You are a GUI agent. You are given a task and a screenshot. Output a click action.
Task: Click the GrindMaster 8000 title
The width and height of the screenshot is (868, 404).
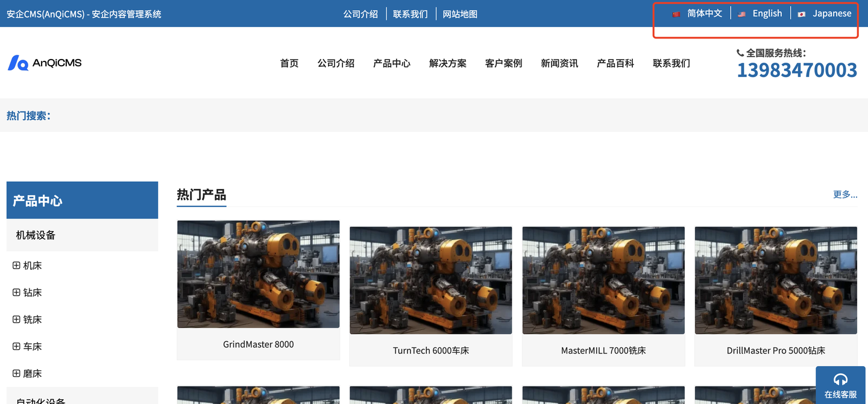tap(259, 344)
